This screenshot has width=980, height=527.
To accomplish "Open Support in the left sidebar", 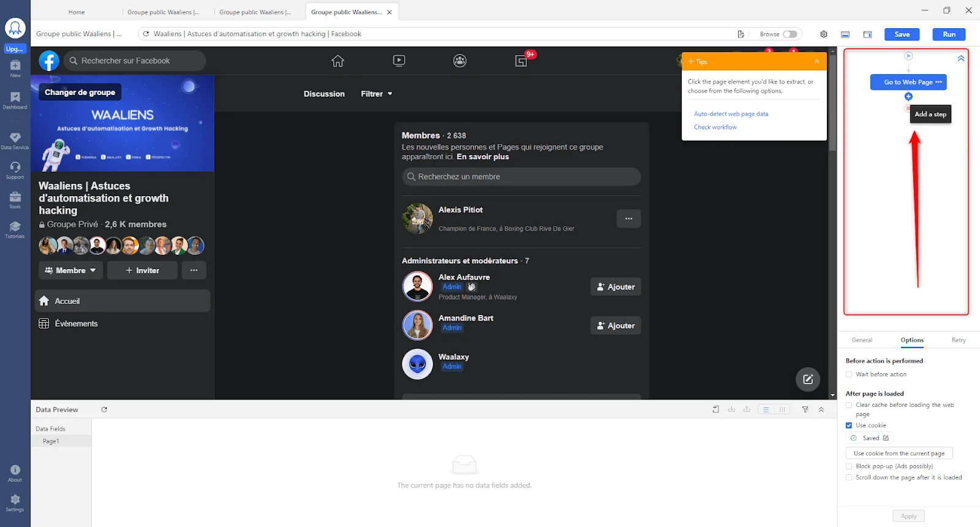I will point(15,170).
